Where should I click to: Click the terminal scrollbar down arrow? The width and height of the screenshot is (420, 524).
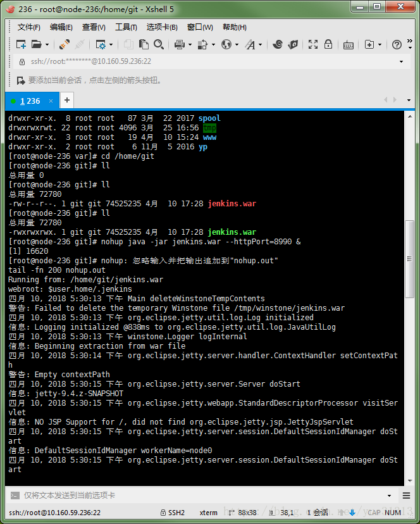(410, 481)
